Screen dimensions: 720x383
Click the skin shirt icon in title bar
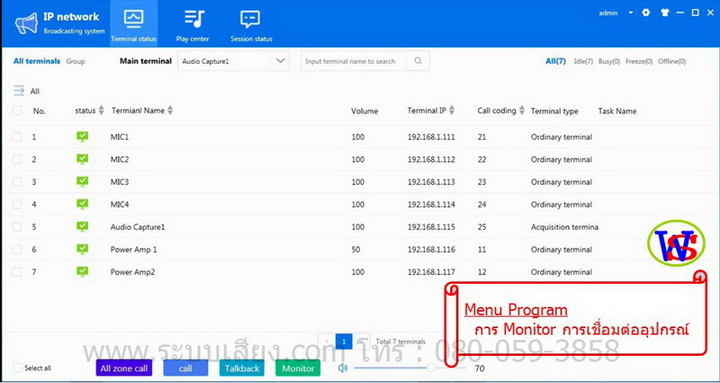pos(664,13)
